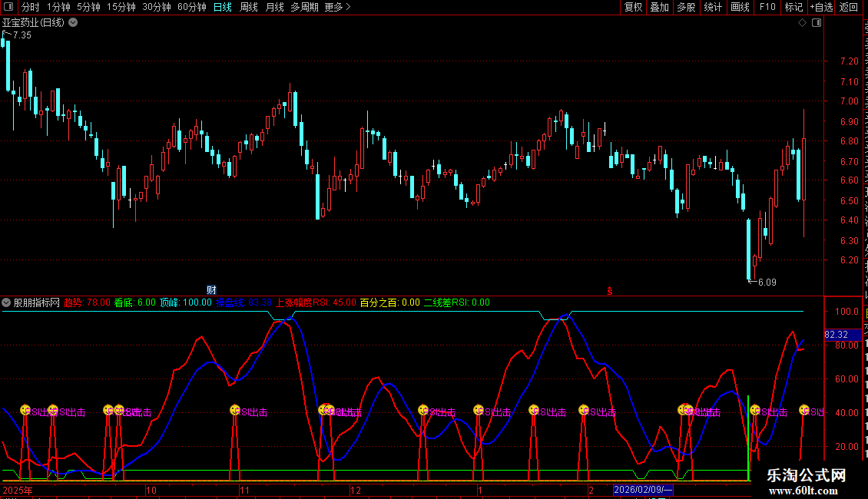Viewport: 868px width, 499px height.
Task: Click month 12 label on time axis
Action: tap(356, 490)
